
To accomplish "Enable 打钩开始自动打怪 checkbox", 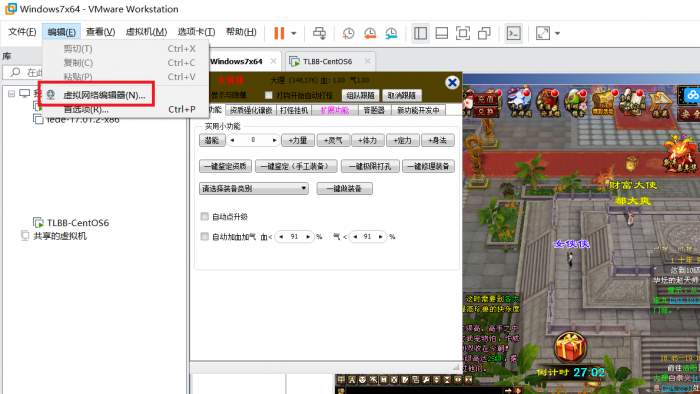I will tap(268, 95).
